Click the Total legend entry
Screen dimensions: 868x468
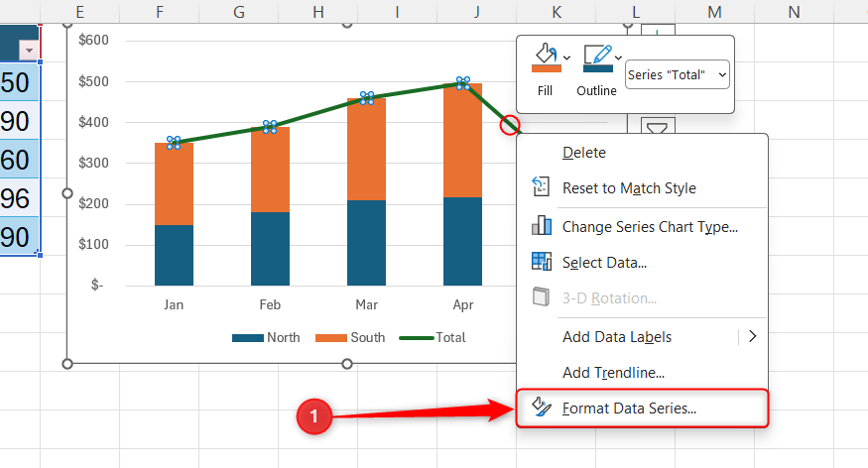tap(433, 337)
